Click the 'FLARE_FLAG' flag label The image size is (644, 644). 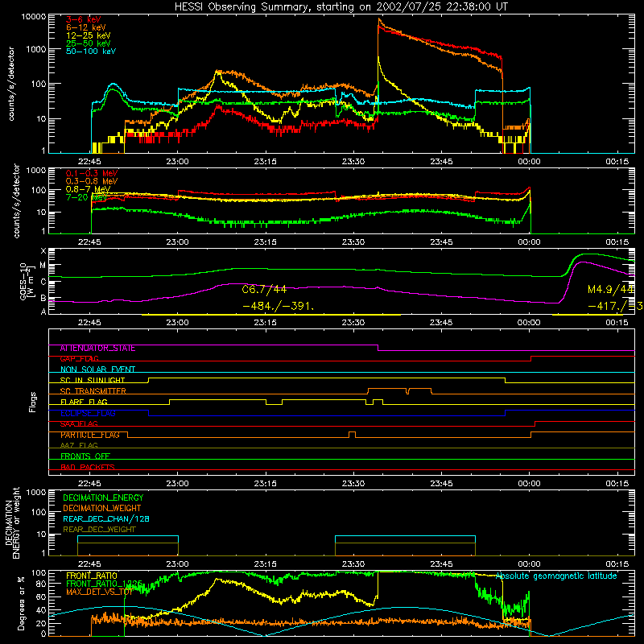point(84,402)
